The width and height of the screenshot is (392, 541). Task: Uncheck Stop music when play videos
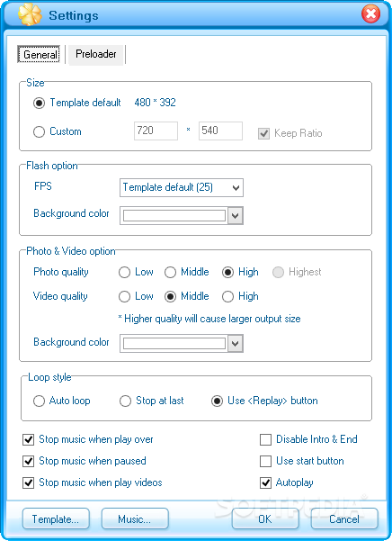coord(28,482)
